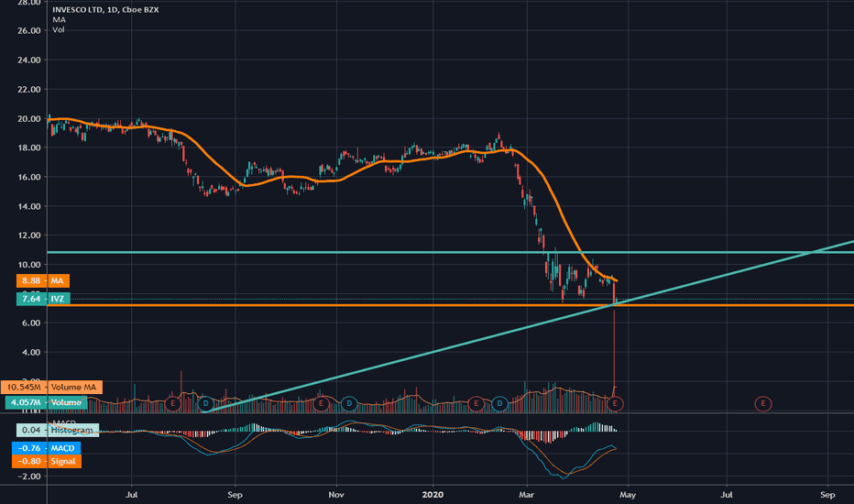Select the MA indicator legend label
This screenshot has width=854, height=504.
(59, 19)
